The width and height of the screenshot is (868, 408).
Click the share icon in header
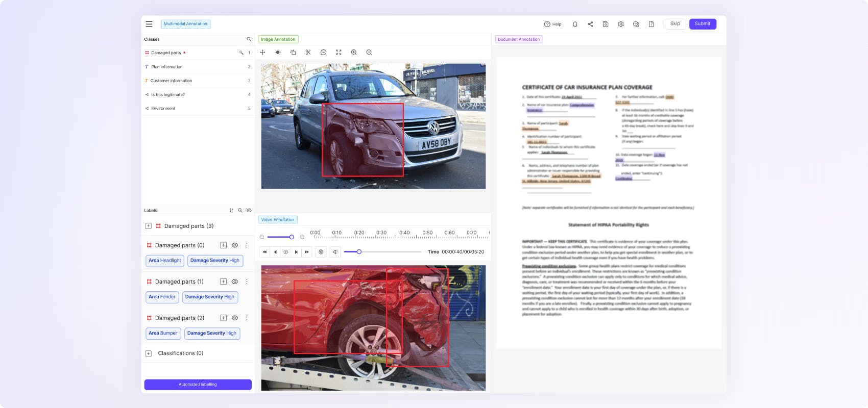point(590,24)
